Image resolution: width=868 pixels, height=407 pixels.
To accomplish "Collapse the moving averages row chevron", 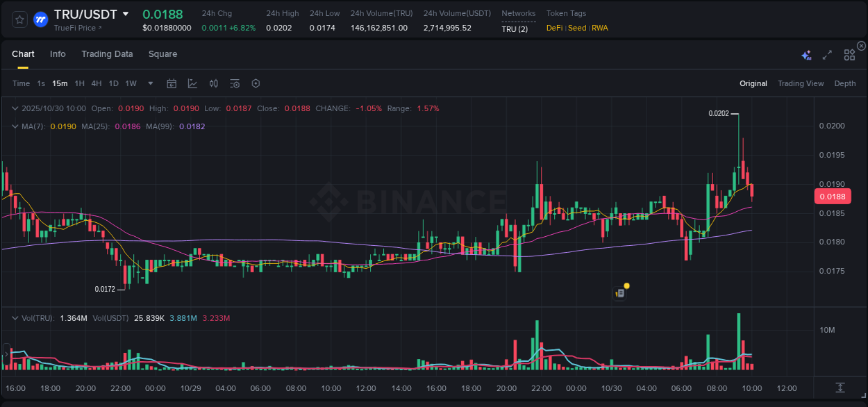I will [x=15, y=126].
